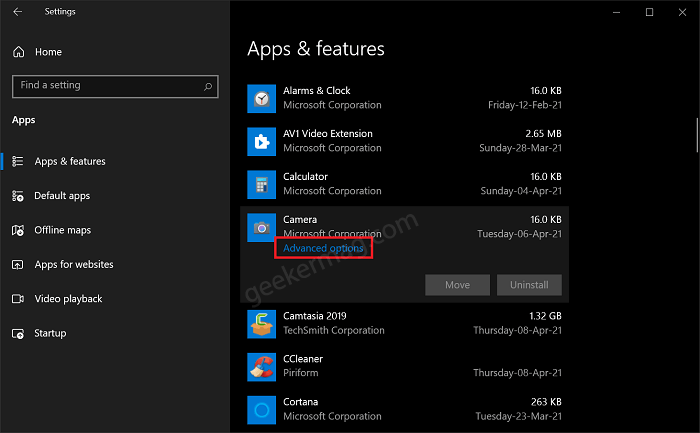Click the 263 KB Cortana size
This screenshot has height=433, width=700.
point(546,402)
